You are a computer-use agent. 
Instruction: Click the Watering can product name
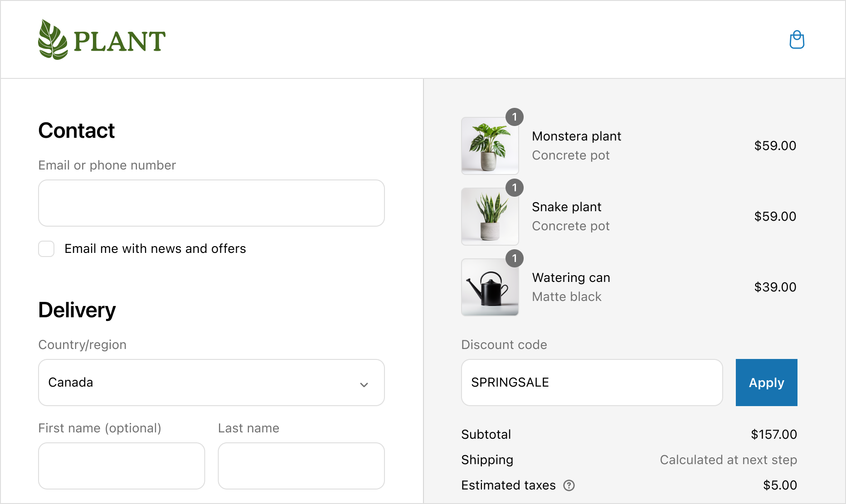(571, 278)
